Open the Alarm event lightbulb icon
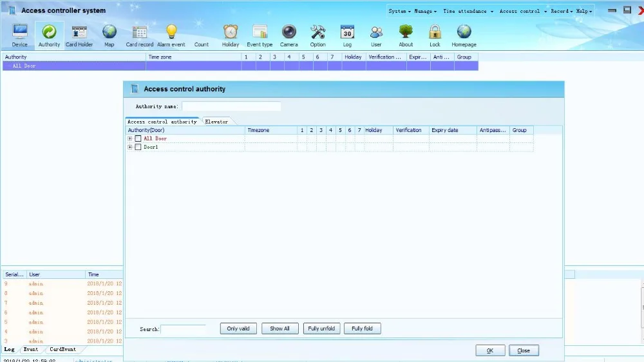The width and height of the screenshot is (644, 362). pos(171,35)
